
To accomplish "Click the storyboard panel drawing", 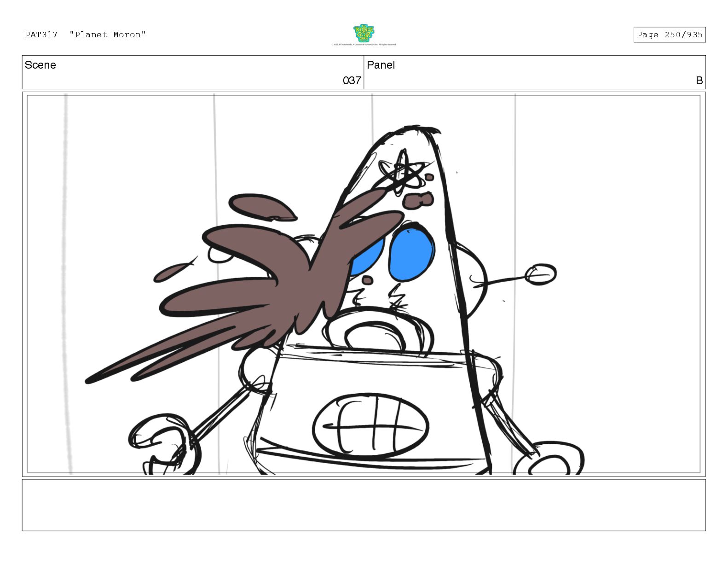I will [x=364, y=284].
